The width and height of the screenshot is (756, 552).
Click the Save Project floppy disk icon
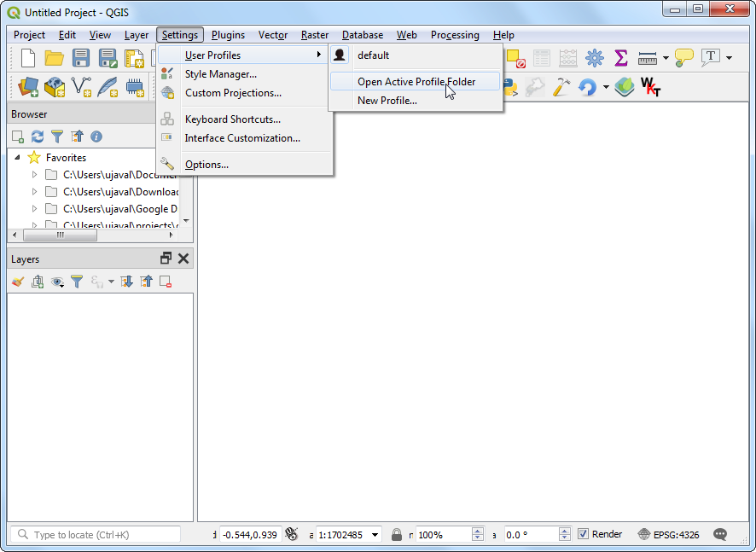81,58
